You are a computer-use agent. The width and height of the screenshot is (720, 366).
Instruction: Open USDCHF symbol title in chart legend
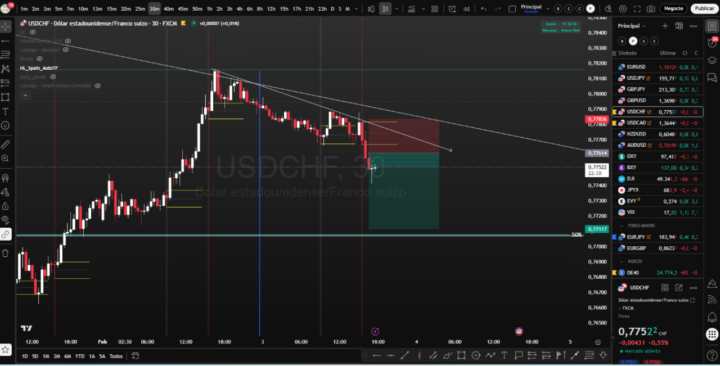(x=102, y=23)
